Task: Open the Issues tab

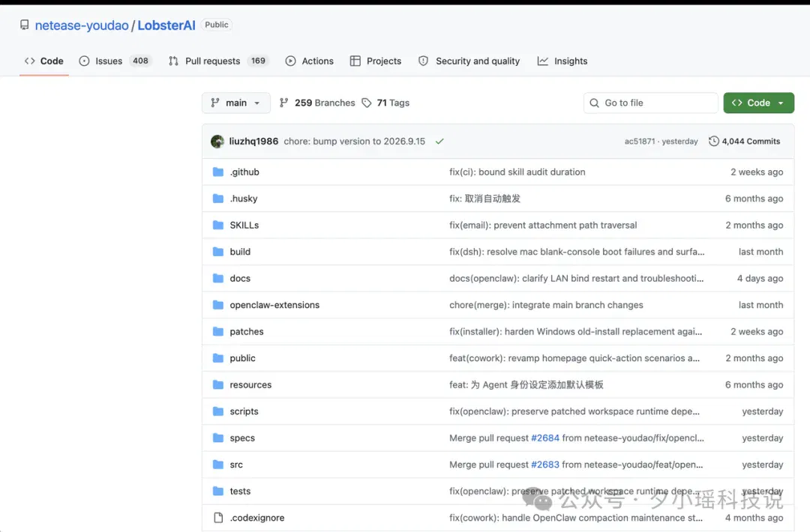Action: pos(115,61)
